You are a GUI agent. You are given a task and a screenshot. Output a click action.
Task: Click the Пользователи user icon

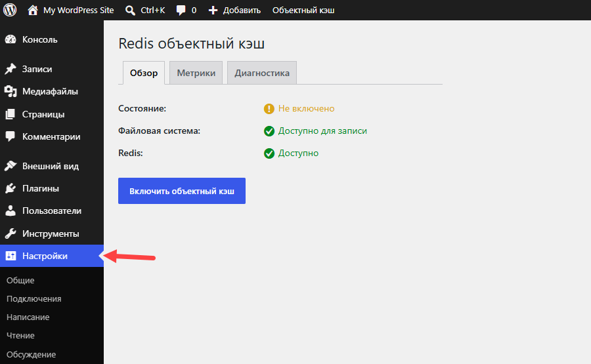click(x=11, y=211)
